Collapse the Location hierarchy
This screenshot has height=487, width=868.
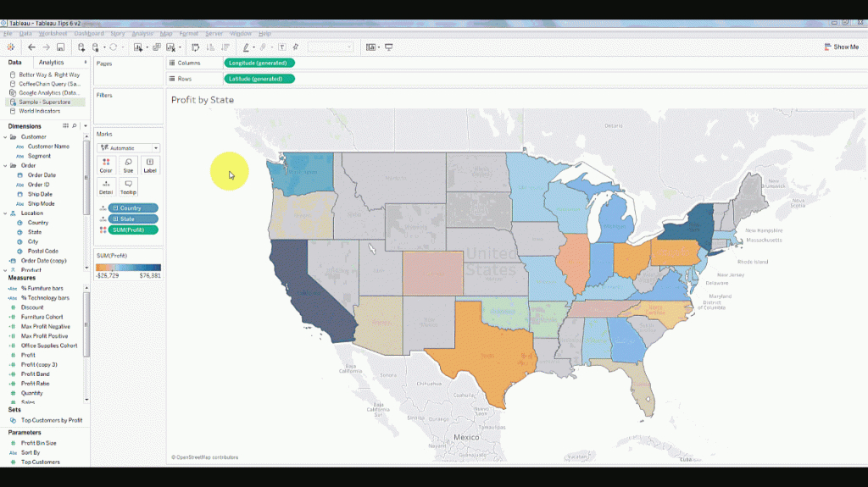[6, 213]
